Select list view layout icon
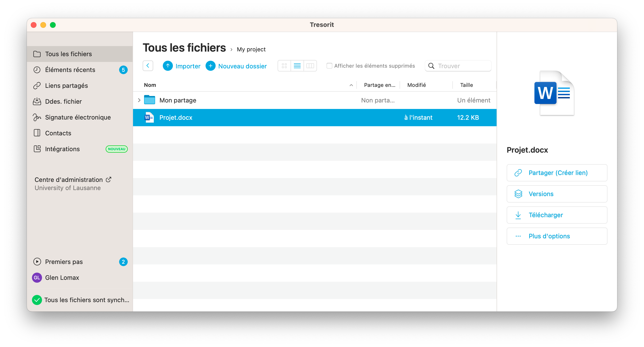The height and width of the screenshot is (347, 644). pos(297,66)
